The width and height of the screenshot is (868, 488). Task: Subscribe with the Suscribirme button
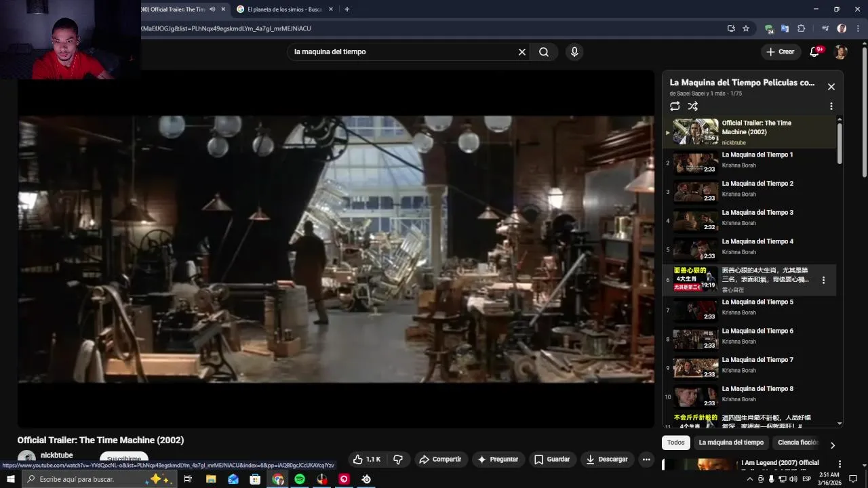click(x=124, y=459)
